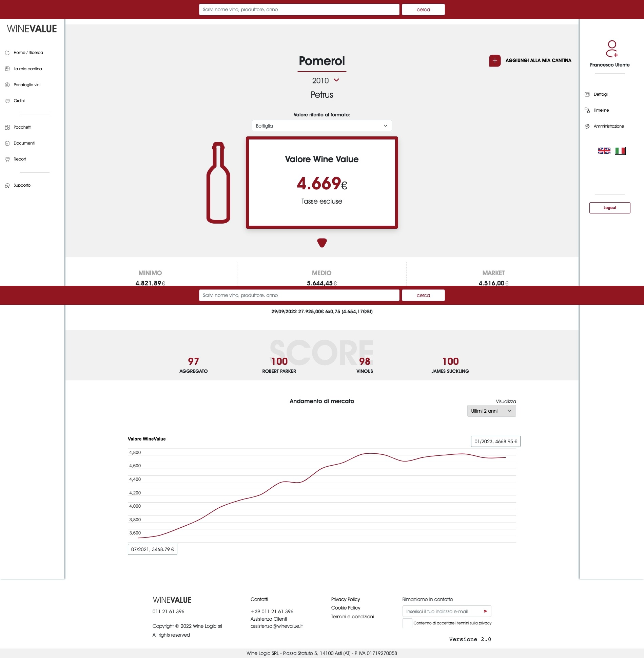Switch language with the Italian flag

tap(620, 151)
